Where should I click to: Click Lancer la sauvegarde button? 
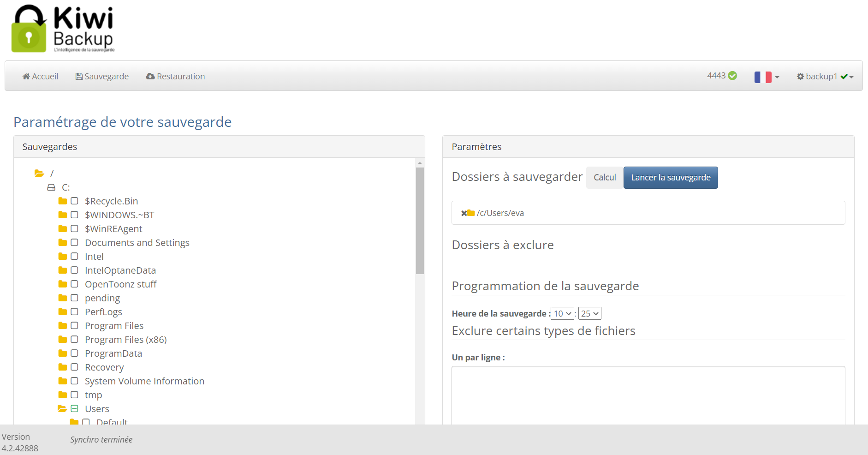coord(671,178)
